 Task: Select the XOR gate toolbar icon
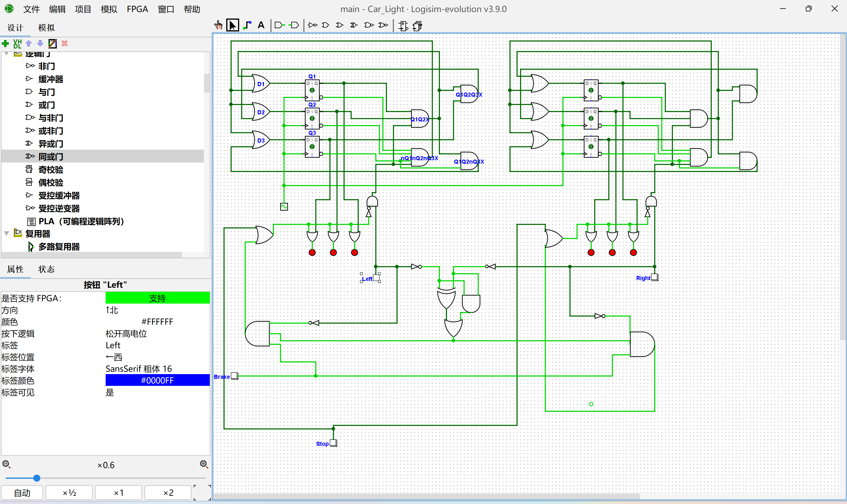coord(354,25)
